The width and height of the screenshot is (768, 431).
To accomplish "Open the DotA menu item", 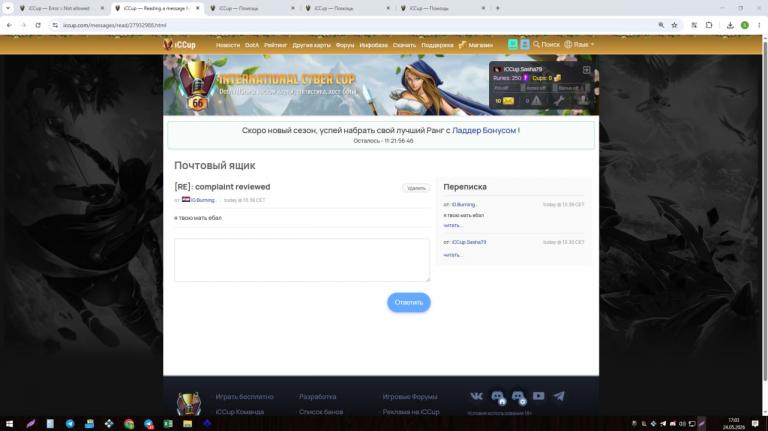I will click(x=252, y=45).
